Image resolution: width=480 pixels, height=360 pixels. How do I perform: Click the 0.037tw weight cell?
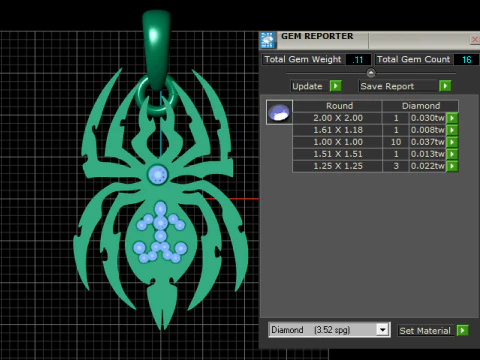428,142
